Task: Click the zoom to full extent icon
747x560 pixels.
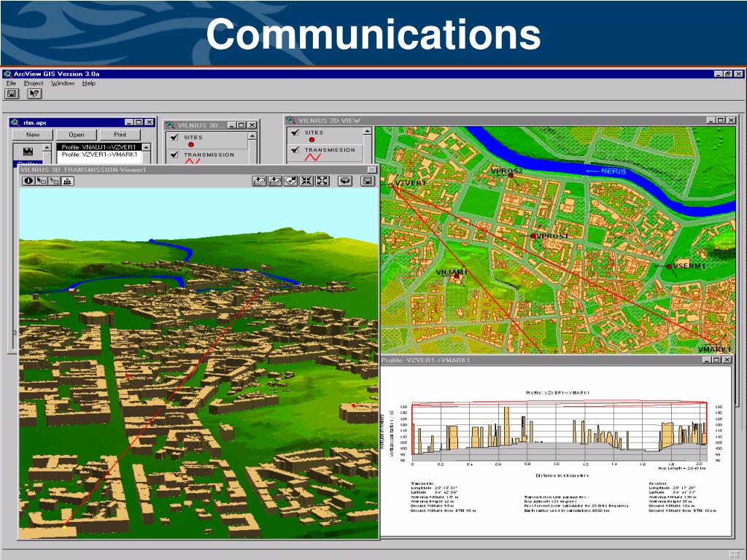Action: (x=322, y=180)
